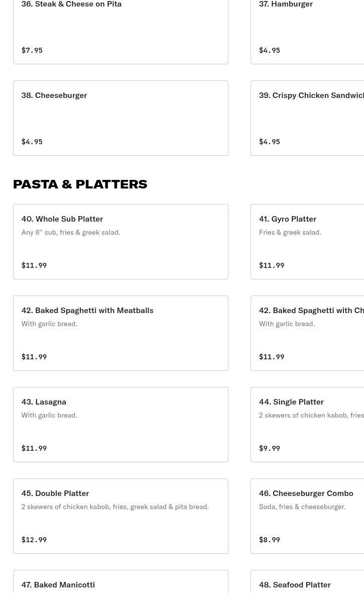The image size is (364, 593).
Task: Open Baked Spaghetti with Chicken item
Action: tap(307, 333)
